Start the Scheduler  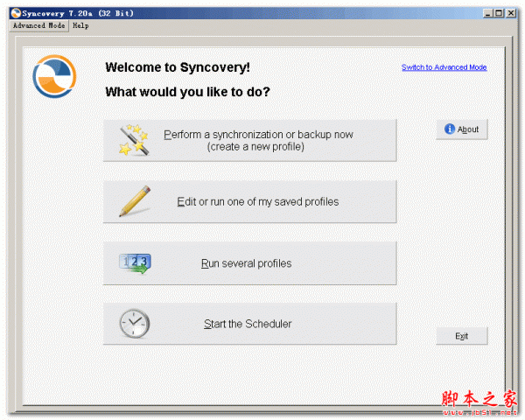249,324
